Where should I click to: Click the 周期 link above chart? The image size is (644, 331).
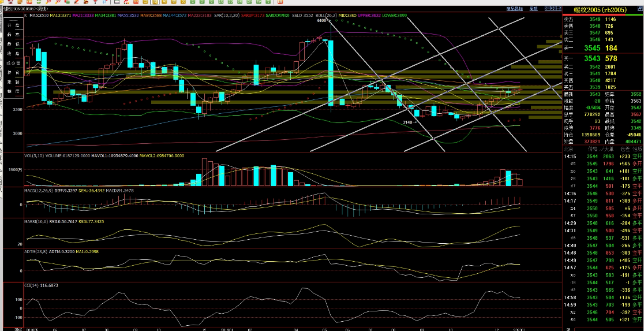534,8
